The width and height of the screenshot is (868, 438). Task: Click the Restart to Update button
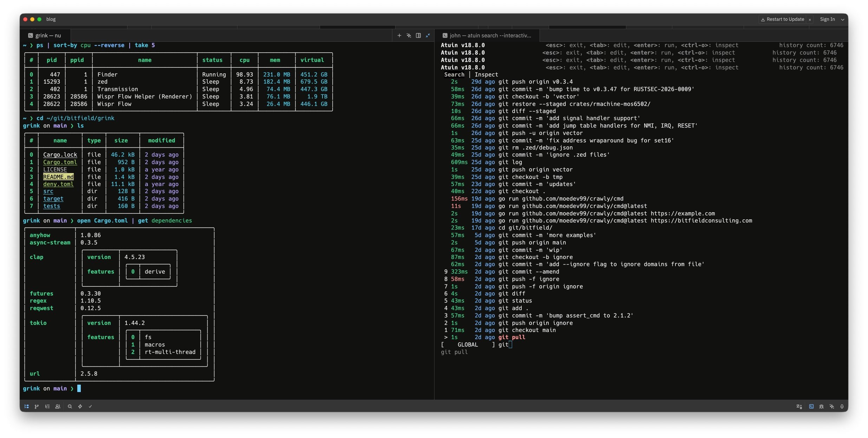pos(782,19)
